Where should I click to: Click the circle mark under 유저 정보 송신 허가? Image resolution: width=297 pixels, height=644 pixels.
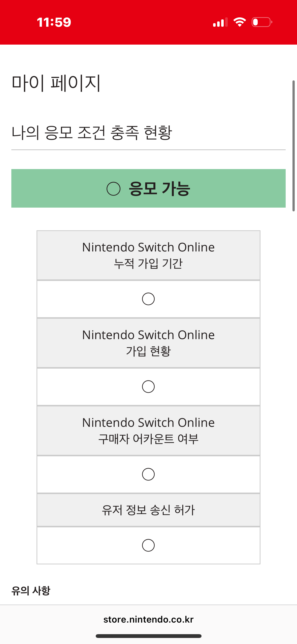coord(148,545)
